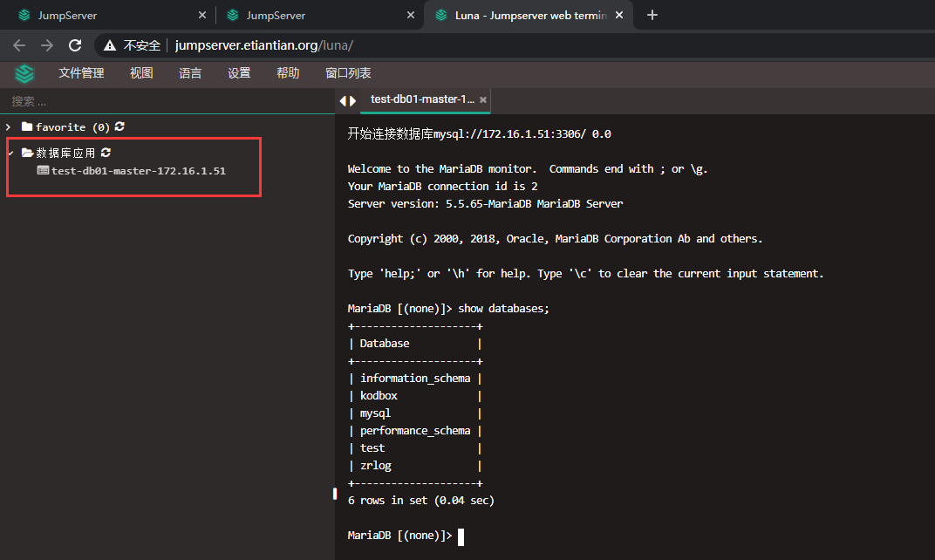Open the 帮助 menu
Viewport: 935px width, 560px height.
[288, 73]
